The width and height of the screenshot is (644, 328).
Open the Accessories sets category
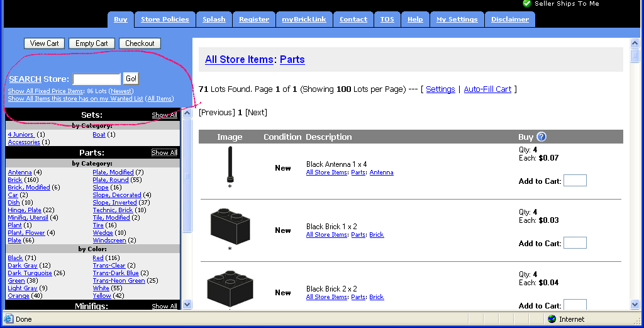[24, 142]
